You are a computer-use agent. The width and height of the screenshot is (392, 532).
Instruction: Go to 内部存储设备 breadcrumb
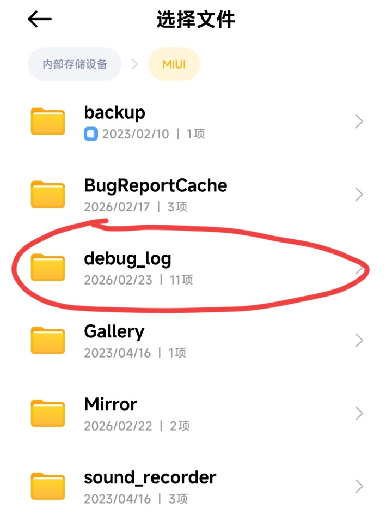pos(75,64)
